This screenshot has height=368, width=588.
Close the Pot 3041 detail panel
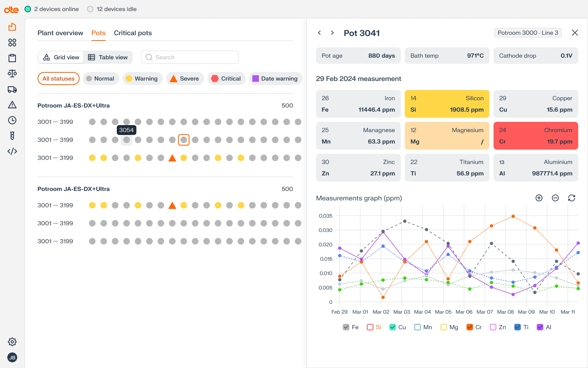tap(575, 33)
